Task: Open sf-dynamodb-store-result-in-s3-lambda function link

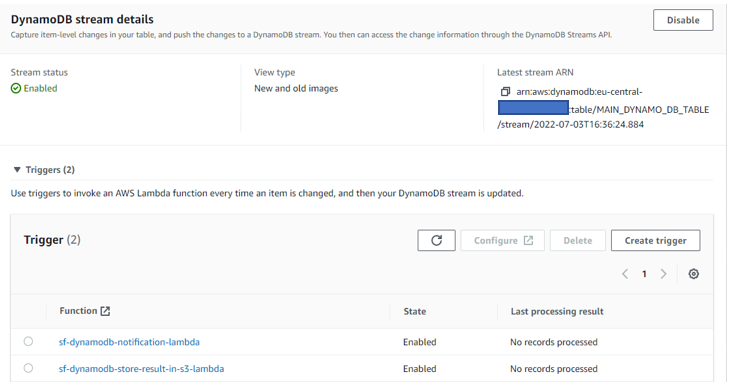Action: pos(141,369)
